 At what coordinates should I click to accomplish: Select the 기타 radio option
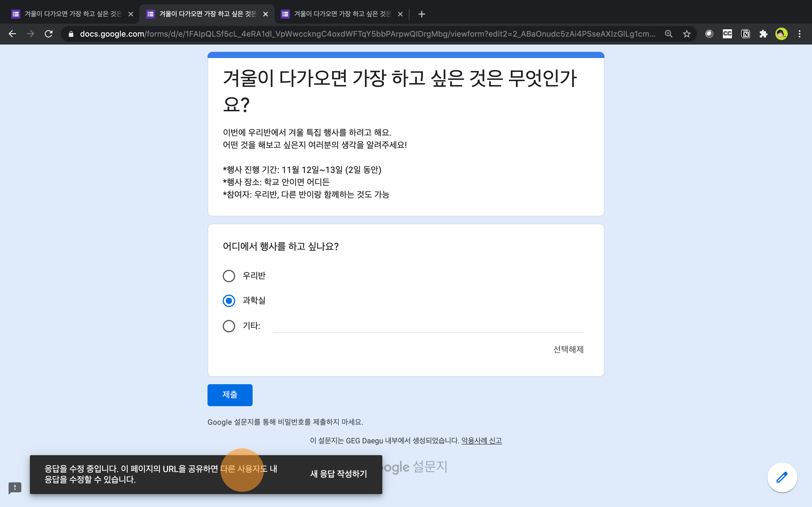point(229,326)
